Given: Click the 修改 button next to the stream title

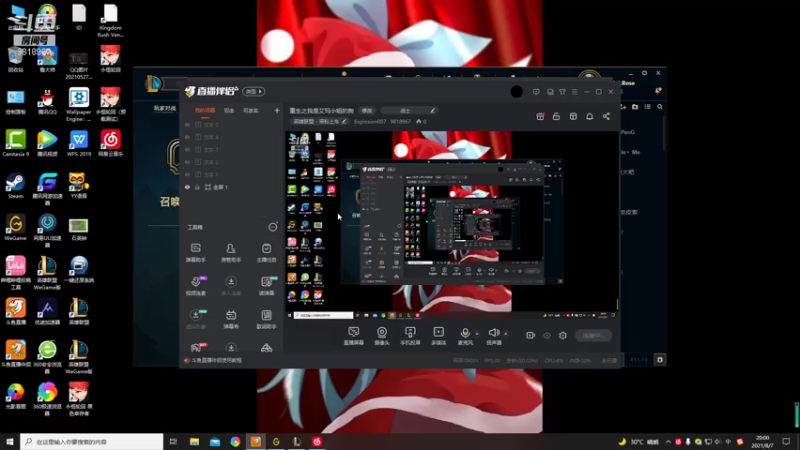Looking at the screenshot, I should [367, 110].
